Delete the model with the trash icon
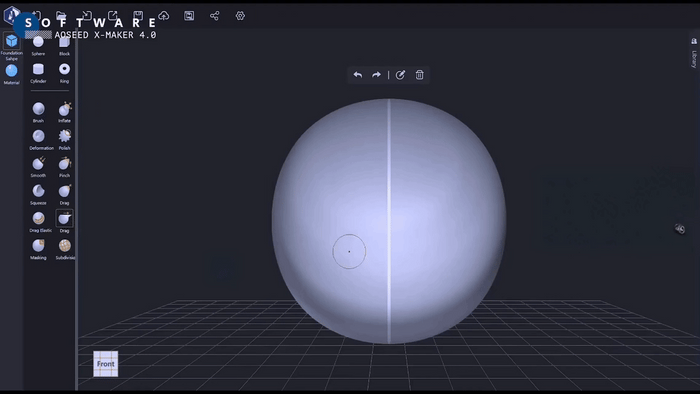Image resolution: width=700 pixels, height=394 pixels. 419,75
